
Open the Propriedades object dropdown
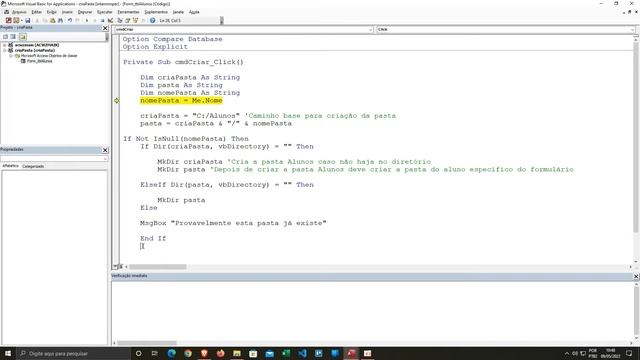click(x=105, y=158)
